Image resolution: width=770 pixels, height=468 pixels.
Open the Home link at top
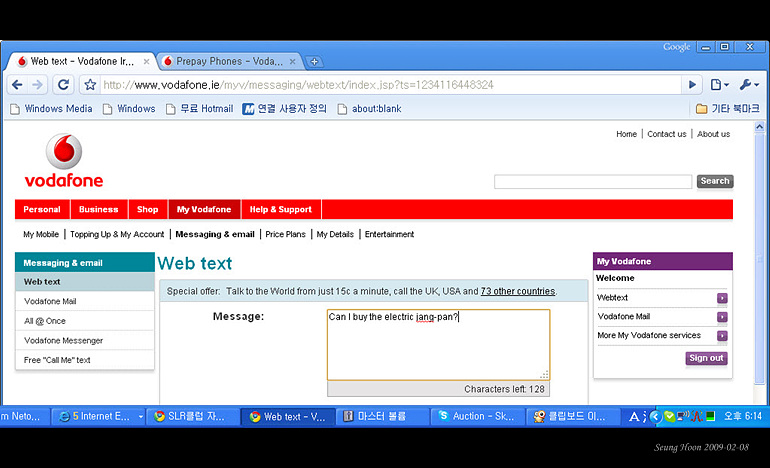pyautogui.click(x=626, y=134)
